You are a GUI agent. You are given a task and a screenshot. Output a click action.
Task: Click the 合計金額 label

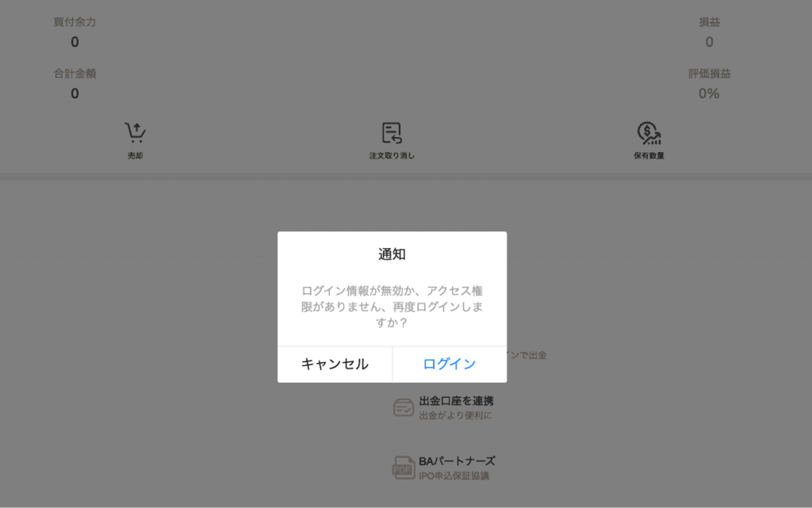tap(75, 74)
